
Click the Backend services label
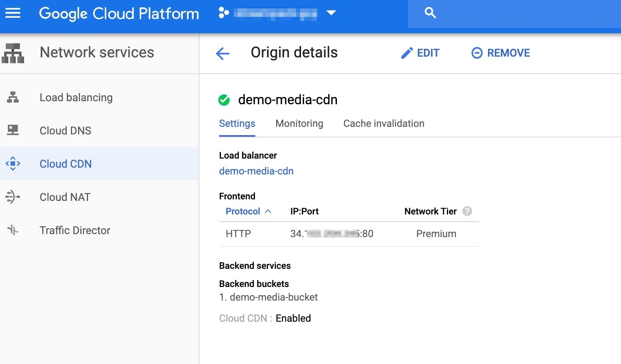[255, 266]
